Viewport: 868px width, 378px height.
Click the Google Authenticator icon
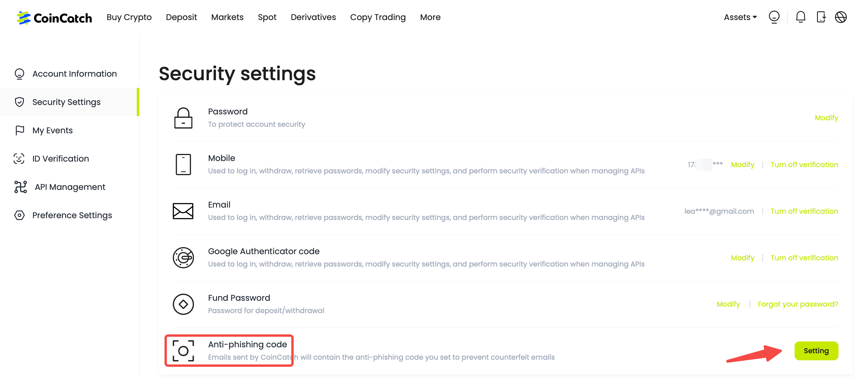click(x=183, y=258)
